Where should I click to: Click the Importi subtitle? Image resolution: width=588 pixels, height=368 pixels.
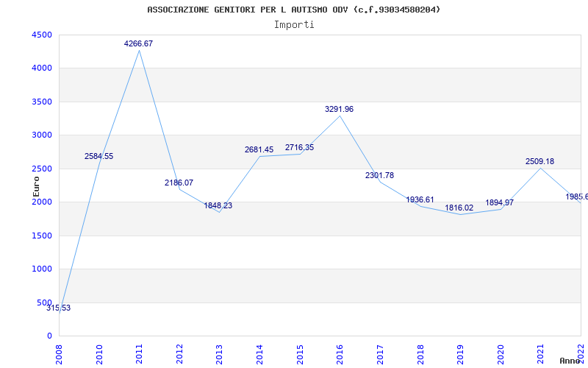click(x=294, y=25)
